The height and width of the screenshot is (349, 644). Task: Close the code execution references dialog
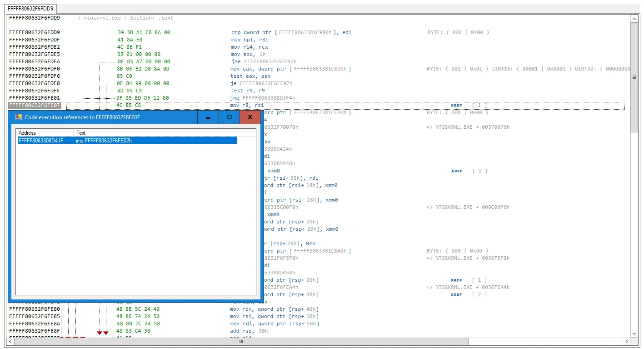pos(250,117)
